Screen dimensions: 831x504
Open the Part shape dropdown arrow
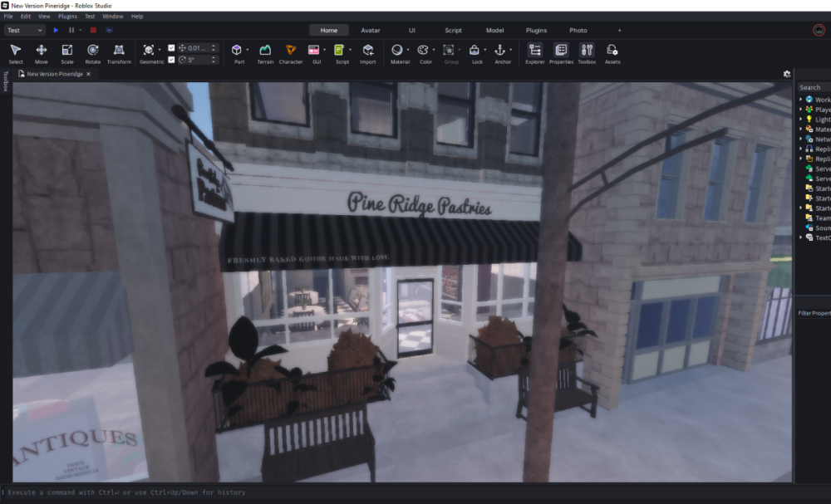click(248, 50)
